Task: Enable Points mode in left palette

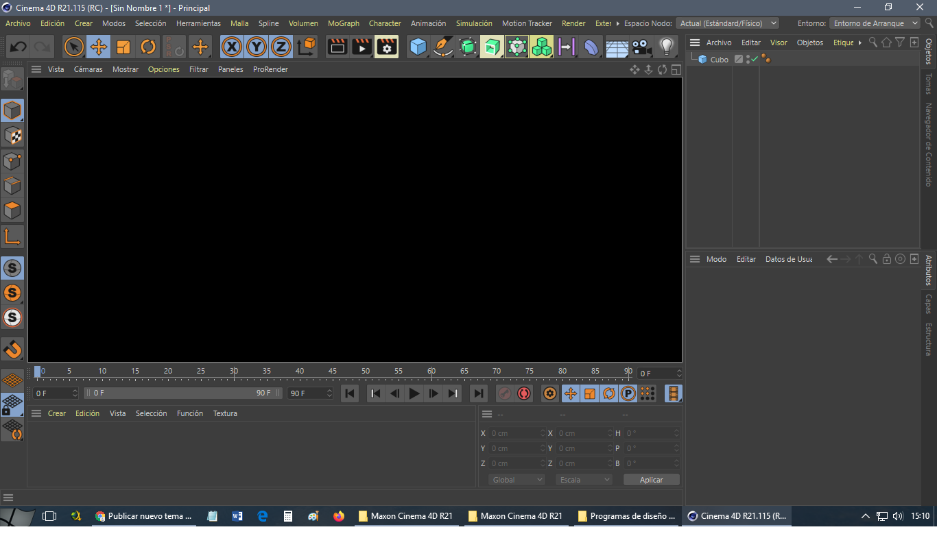Action: [x=12, y=161]
